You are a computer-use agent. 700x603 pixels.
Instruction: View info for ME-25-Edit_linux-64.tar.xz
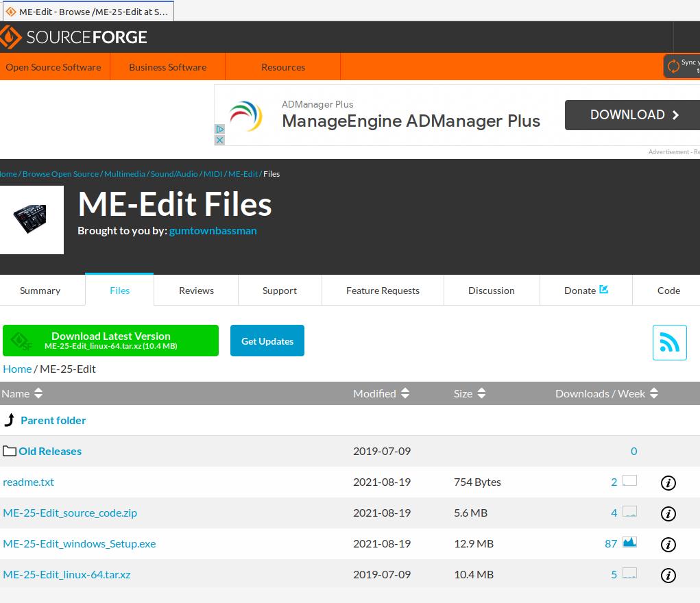[x=668, y=575]
